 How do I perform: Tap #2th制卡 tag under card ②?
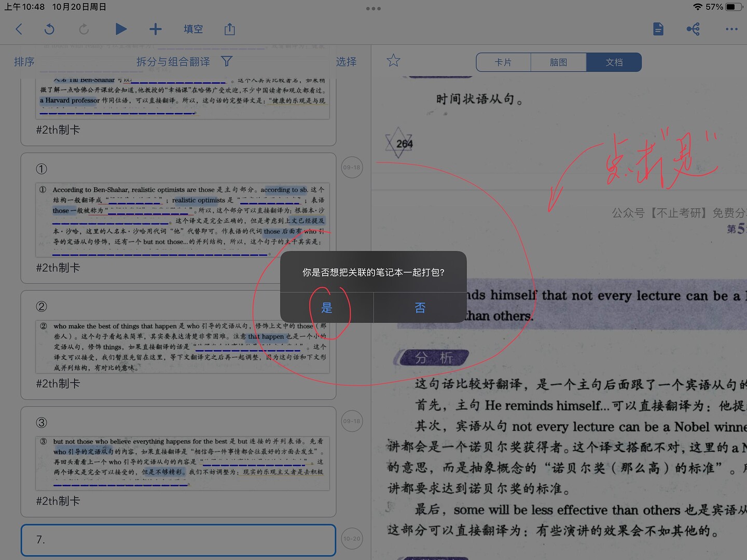[x=58, y=384]
